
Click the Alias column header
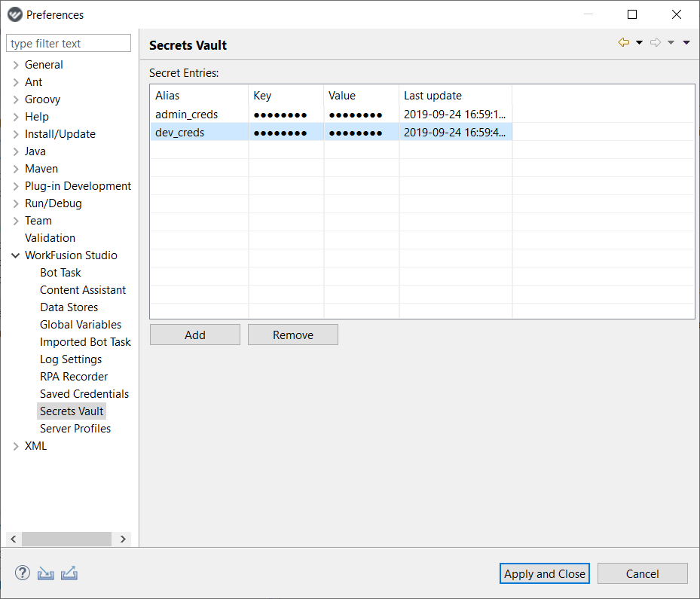pyautogui.click(x=199, y=96)
